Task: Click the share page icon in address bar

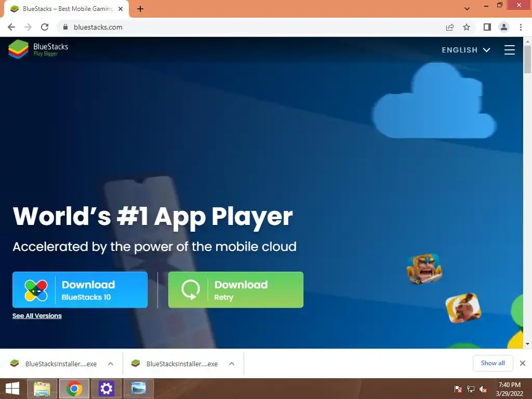Action: (x=450, y=27)
